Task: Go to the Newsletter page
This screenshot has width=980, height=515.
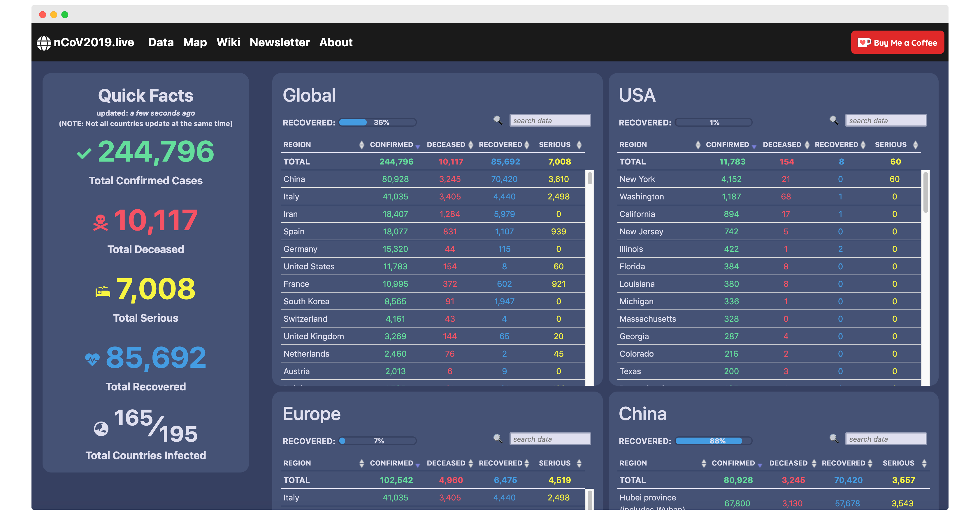Action: click(x=279, y=42)
